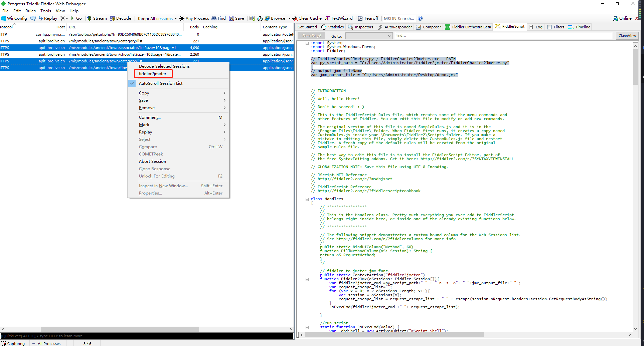The width and height of the screenshot is (644, 346).
Task: Click the Save Script button
Action: pyautogui.click(x=311, y=36)
